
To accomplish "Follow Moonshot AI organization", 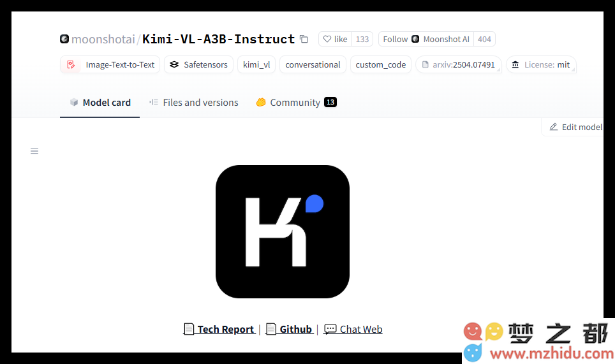I will 426,40.
